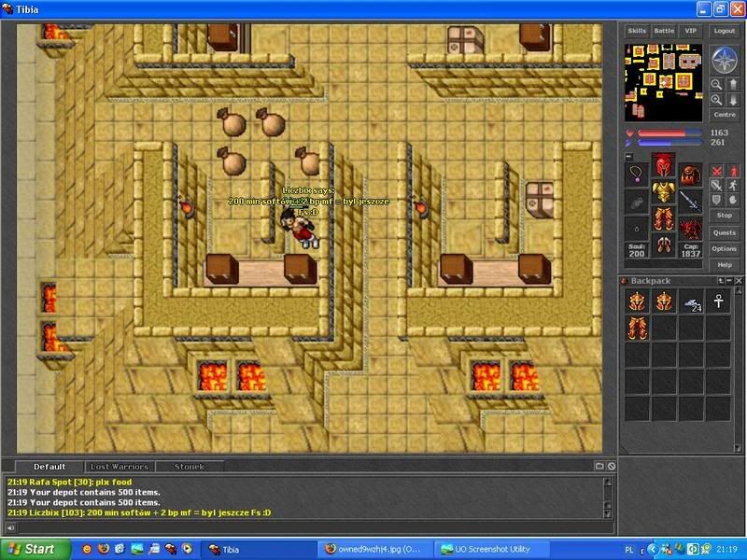Image resolution: width=747 pixels, height=560 pixels.
Task: Click the chat console scrollbar down arrow
Action: [x=608, y=513]
